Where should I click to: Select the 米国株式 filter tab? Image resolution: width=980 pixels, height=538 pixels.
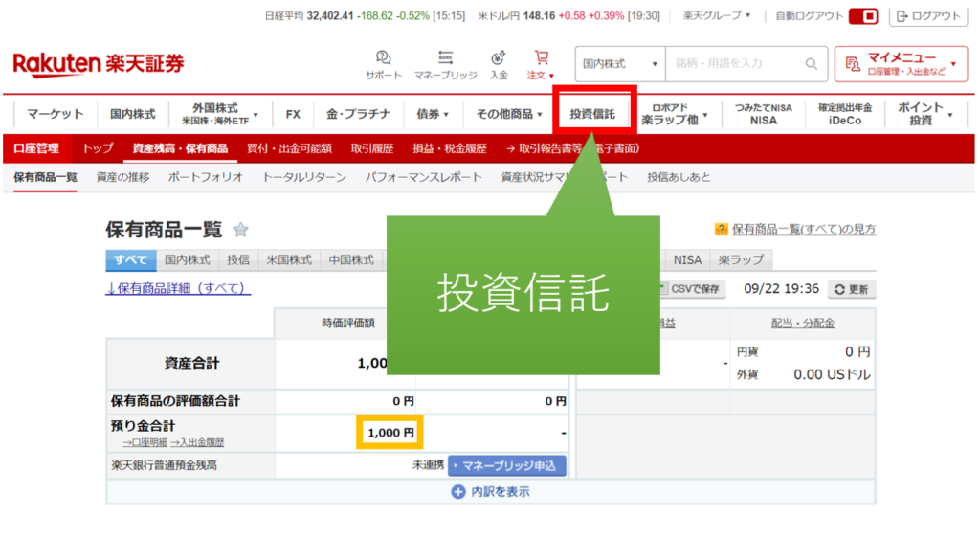pos(289,260)
